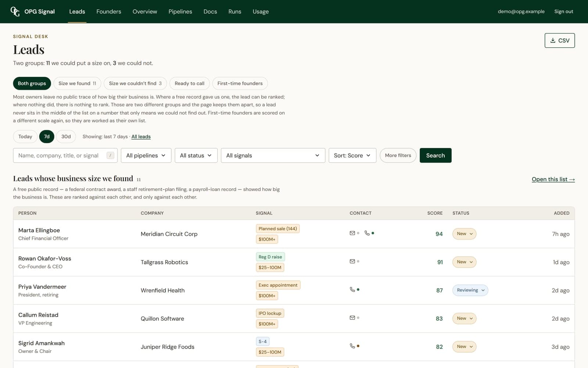Select the Today time range

(25, 137)
